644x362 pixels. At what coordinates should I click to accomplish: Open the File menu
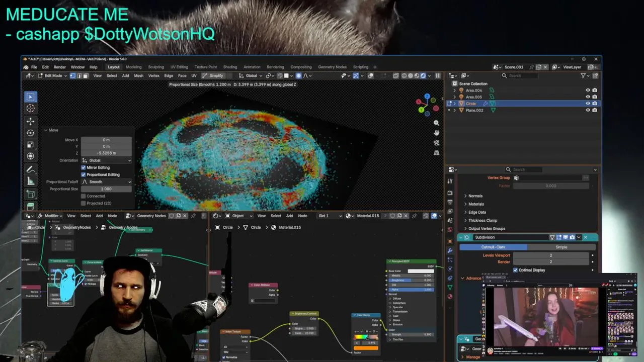[34, 67]
